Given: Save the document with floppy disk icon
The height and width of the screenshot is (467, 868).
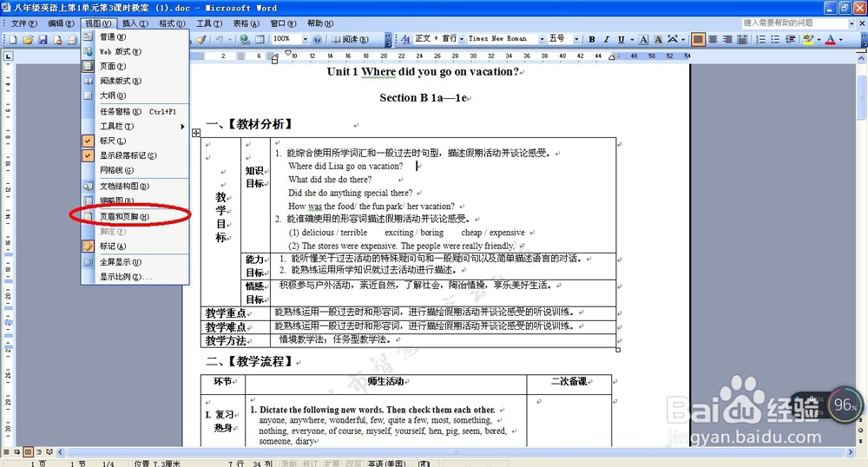Looking at the screenshot, I should [43, 39].
